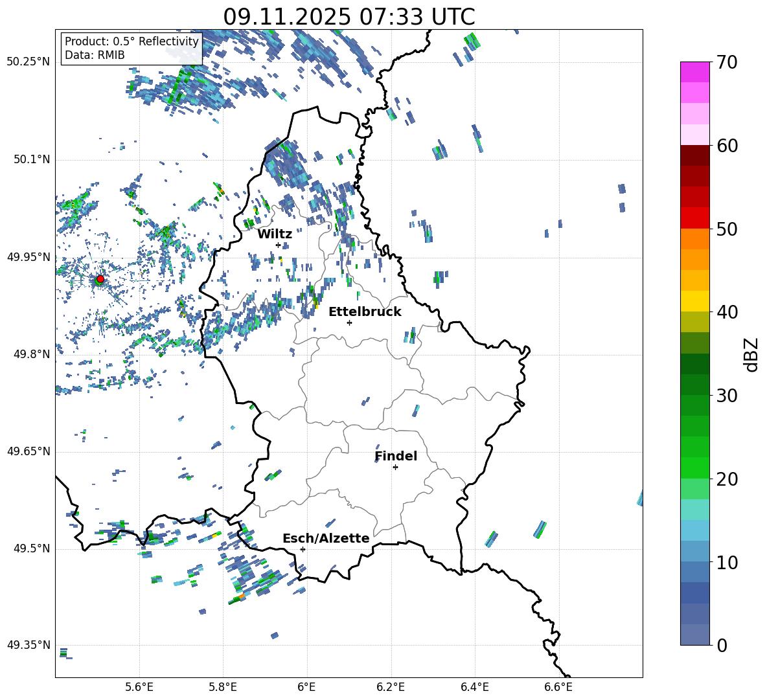Click the 6.4°E longitude label
Screen dimensions: 767x700
[x=475, y=687]
